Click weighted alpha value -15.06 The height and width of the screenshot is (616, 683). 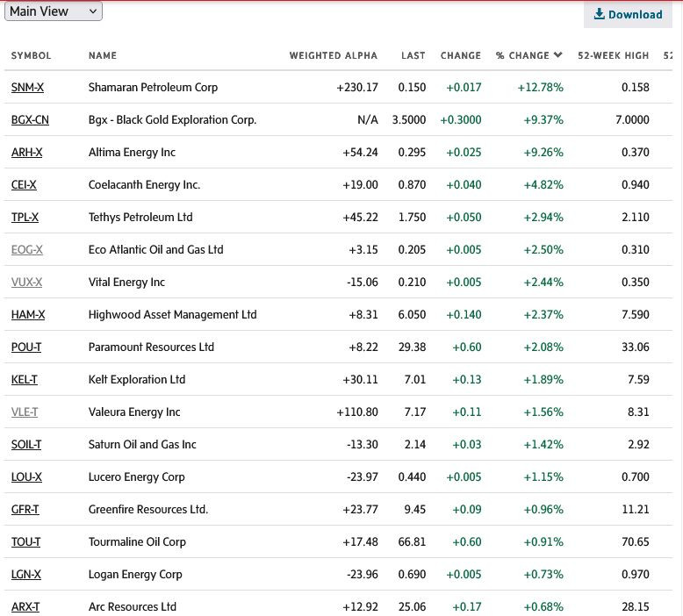click(363, 282)
